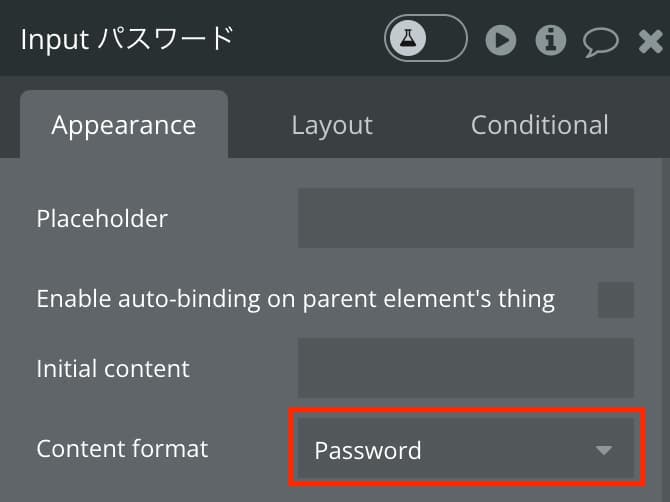Open the speech bubble comments icon
This screenshot has width=670, height=502.
point(600,42)
